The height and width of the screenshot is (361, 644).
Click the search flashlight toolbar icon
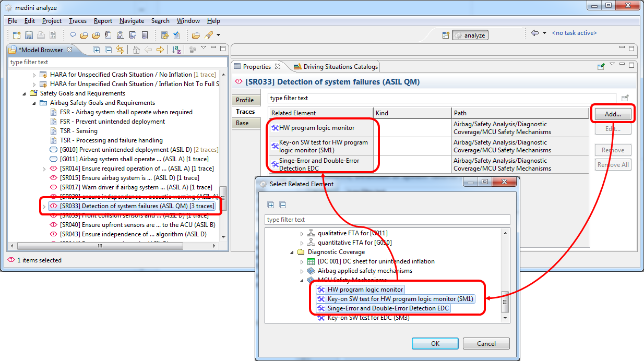click(209, 35)
